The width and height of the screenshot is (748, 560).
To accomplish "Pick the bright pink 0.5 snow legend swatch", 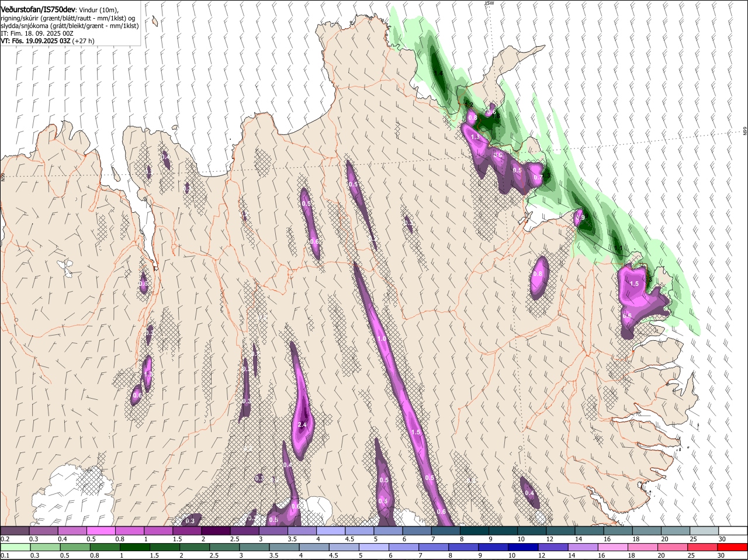I will (101, 531).
